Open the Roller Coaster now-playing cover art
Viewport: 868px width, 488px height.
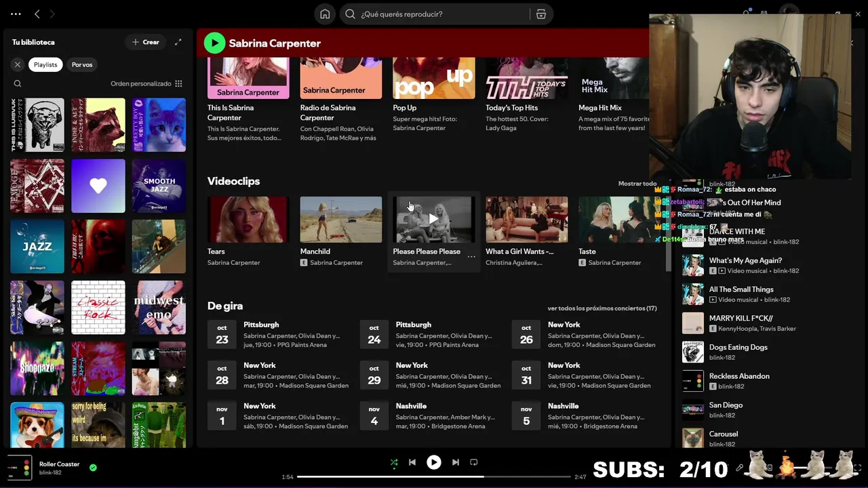click(20, 468)
